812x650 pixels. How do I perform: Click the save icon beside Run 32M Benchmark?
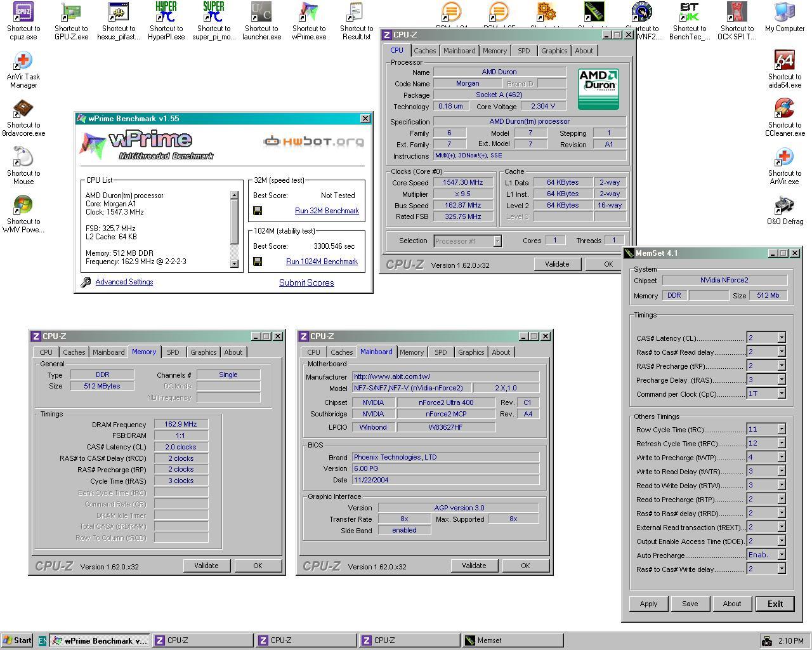[x=258, y=211]
